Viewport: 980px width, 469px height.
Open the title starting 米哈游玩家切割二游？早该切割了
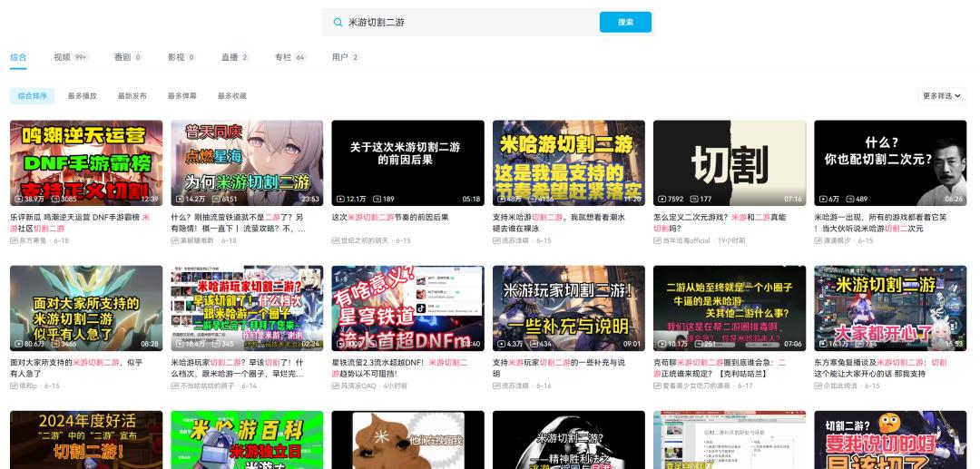[x=238, y=368]
